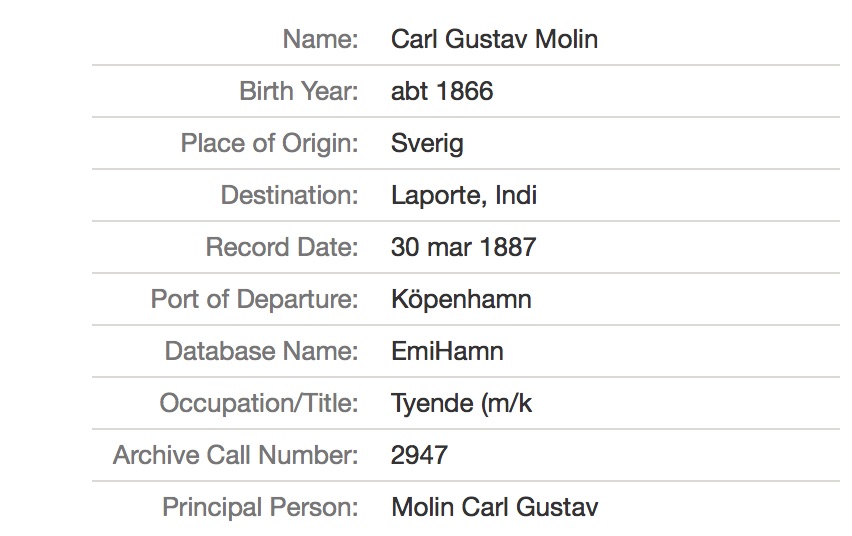The image size is (852, 536).
Task: Select the Köpenhamn port value
Action: (461, 299)
